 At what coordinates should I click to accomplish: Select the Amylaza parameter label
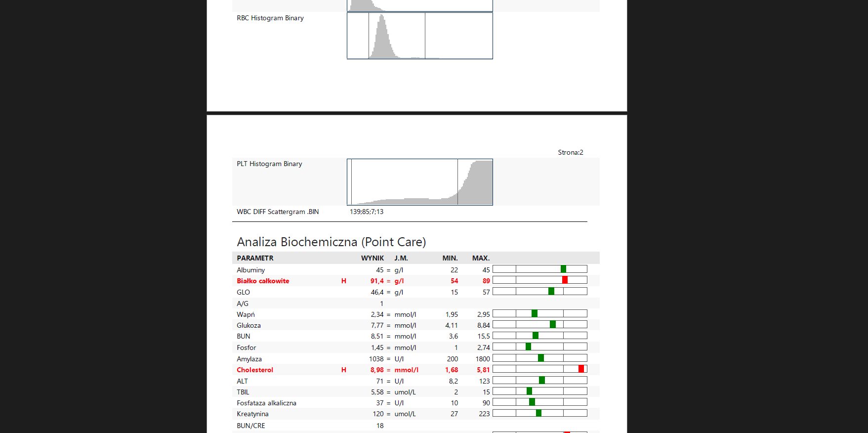click(x=249, y=359)
